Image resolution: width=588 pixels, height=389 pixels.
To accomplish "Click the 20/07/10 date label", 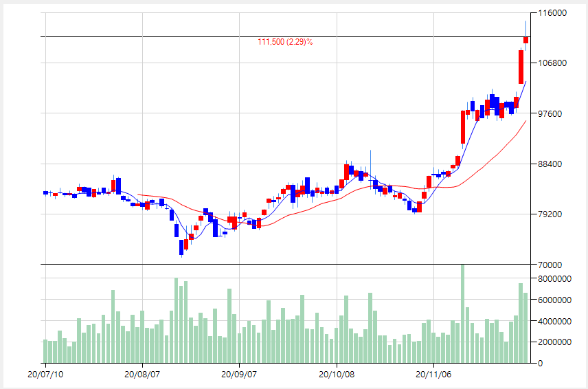I will (45, 375).
